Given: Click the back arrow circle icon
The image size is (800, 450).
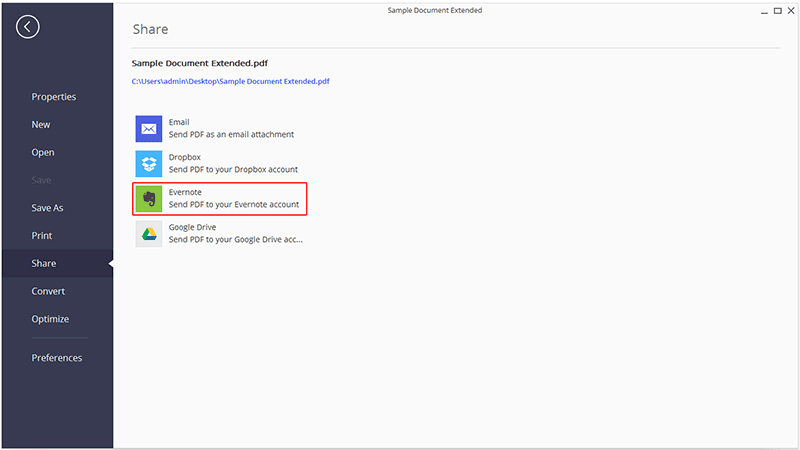Looking at the screenshot, I should pos(28,27).
